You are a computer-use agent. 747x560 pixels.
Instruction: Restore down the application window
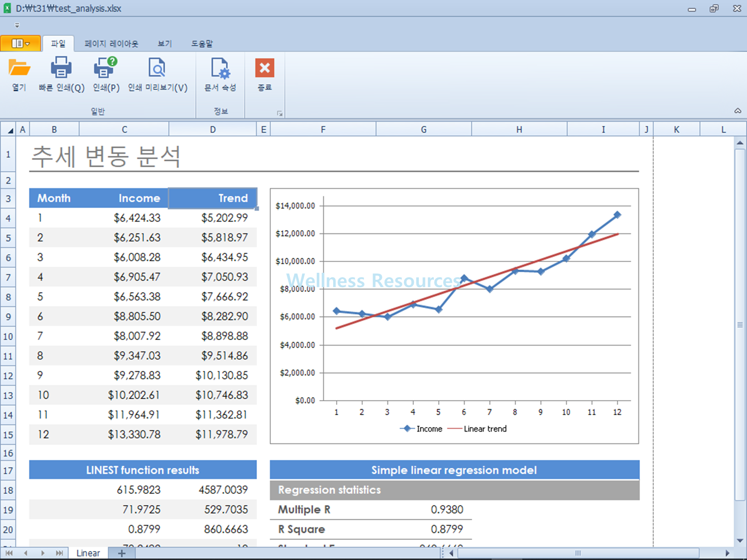click(x=714, y=8)
